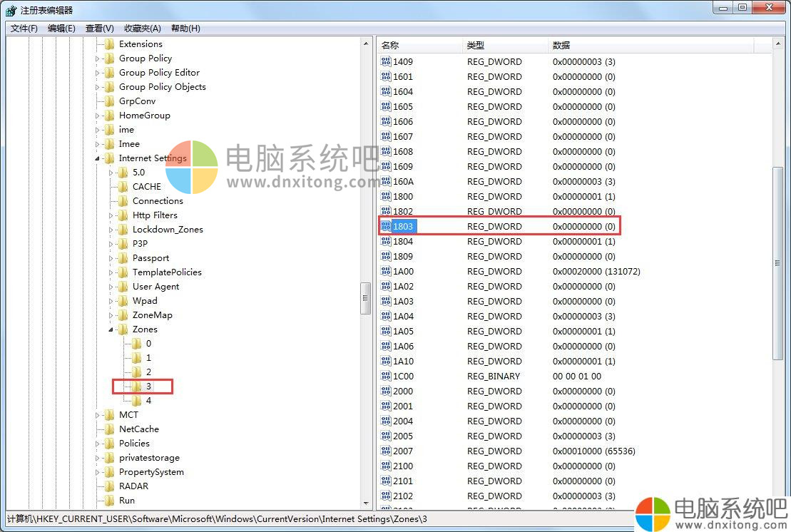Screen dimensions: 791x532
Task: Click the Lockdown_Zones folder icon
Action: [123, 230]
